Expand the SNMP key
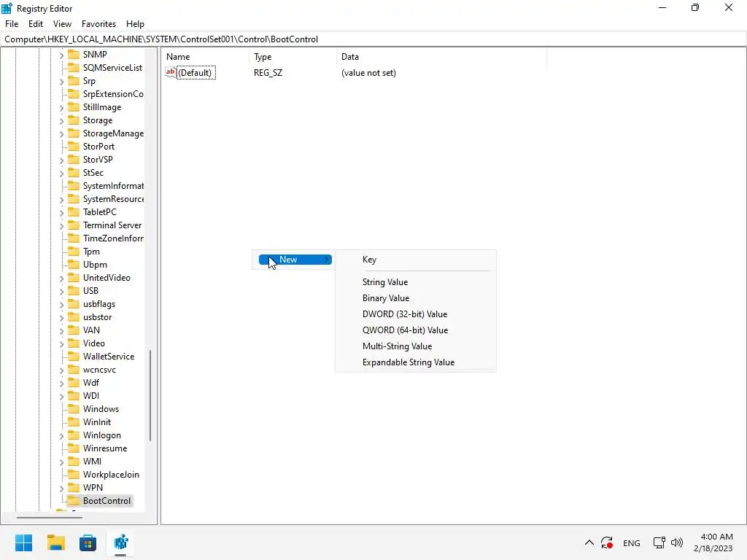This screenshot has width=747, height=560. click(61, 55)
